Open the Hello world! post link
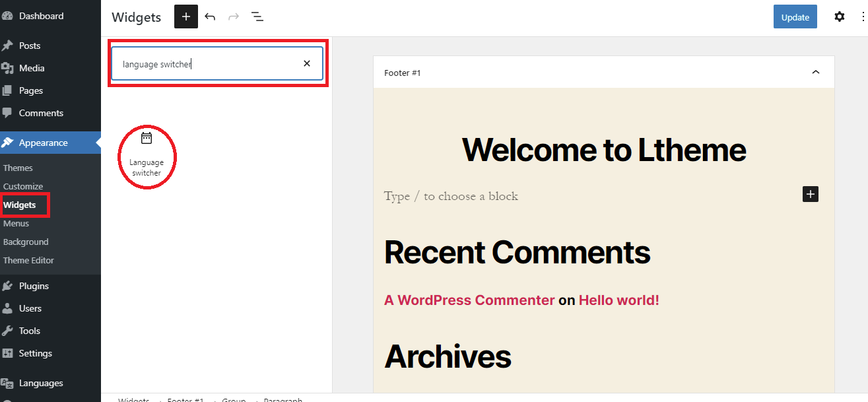Viewport: 868px width, 402px height. [x=619, y=300]
